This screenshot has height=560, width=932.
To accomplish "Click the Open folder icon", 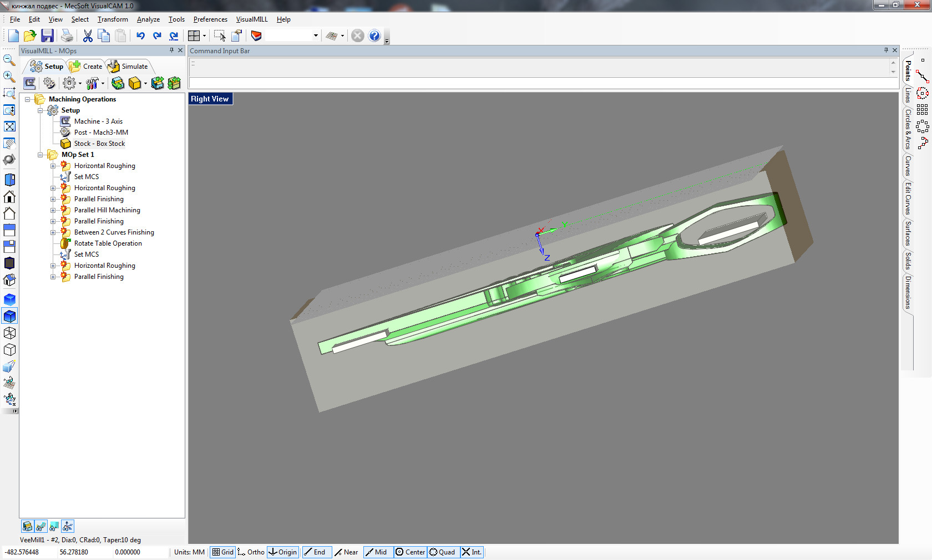I will [30, 36].
